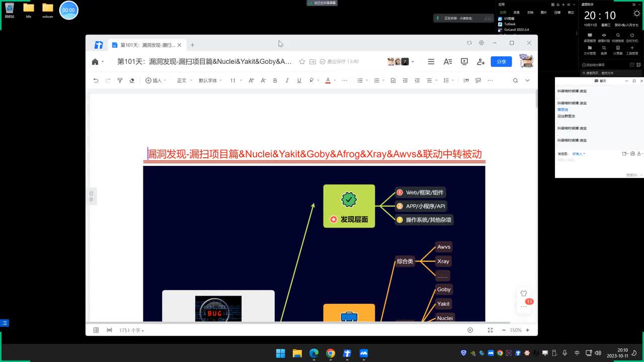Click the play button in status bar
This screenshot has width=644, height=362.
point(470,330)
